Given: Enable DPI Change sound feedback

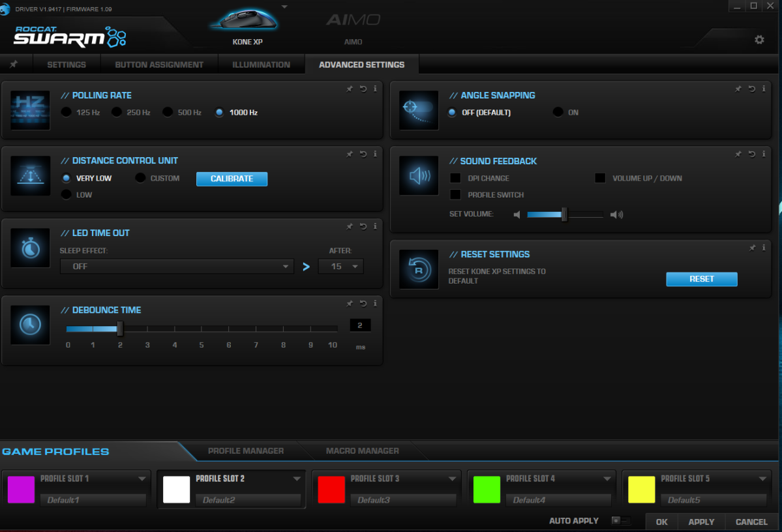Looking at the screenshot, I should coord(455,178).
